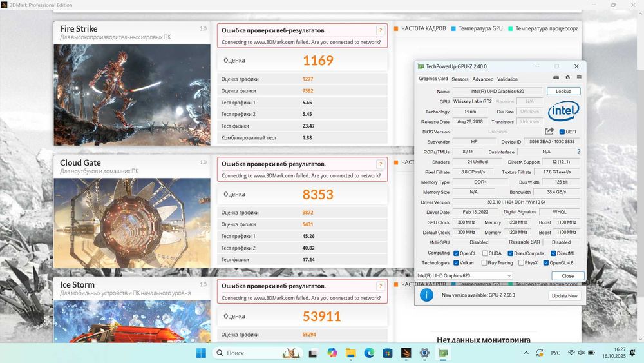Open Task View from taskbar
This screenshot has height=363, width=644.
(x=312, y=353)
